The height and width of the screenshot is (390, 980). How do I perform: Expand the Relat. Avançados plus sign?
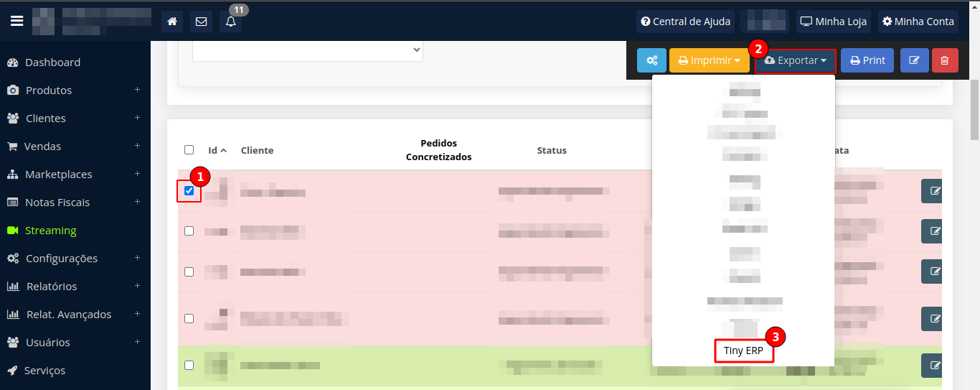[x=137, y=314]
